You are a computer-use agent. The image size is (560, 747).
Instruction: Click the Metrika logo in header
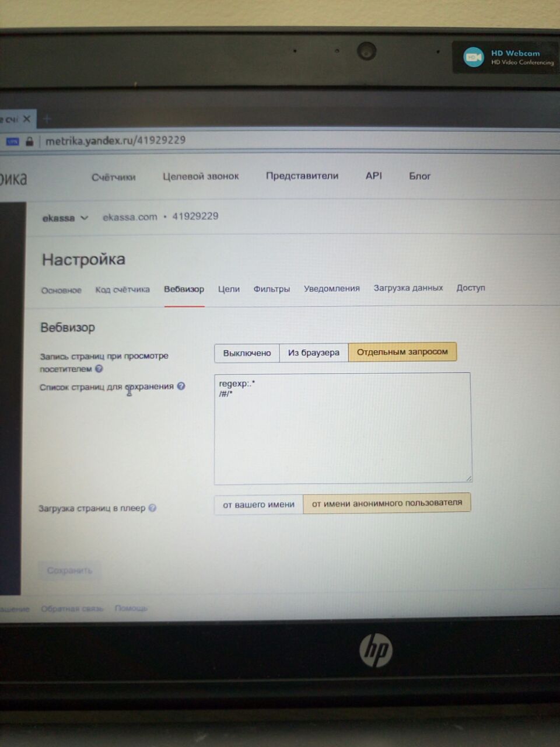(13, 179)
